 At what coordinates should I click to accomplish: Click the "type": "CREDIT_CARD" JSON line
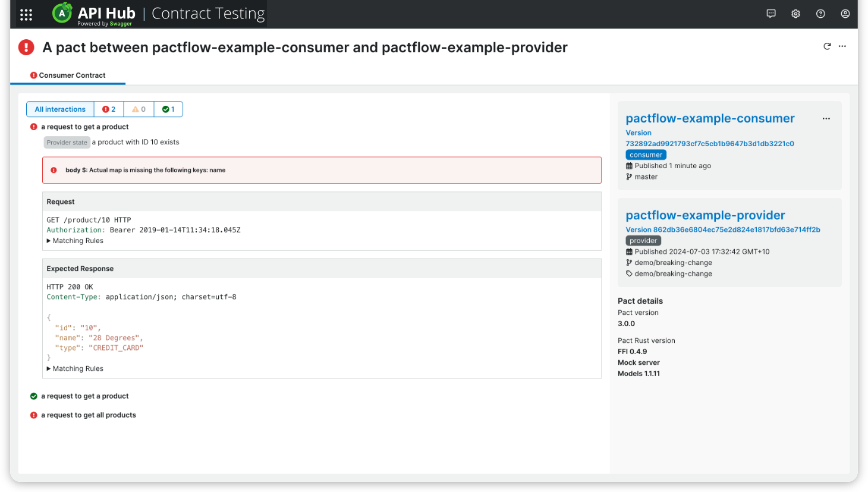point(99,348)
